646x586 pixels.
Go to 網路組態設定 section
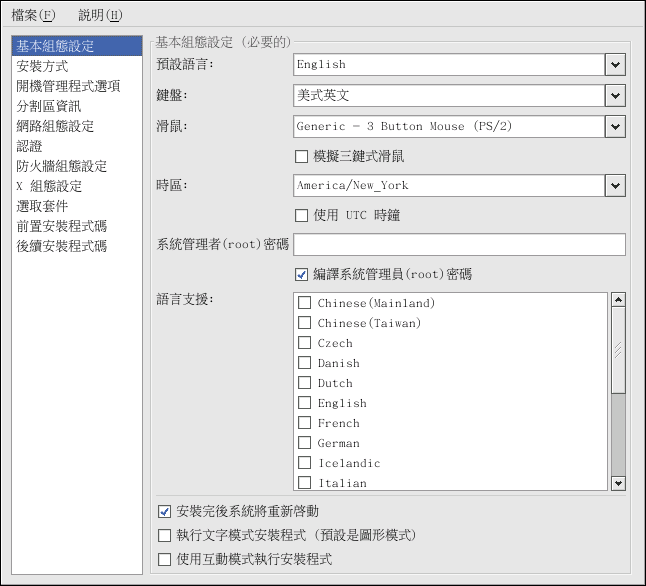click(55, 126)
